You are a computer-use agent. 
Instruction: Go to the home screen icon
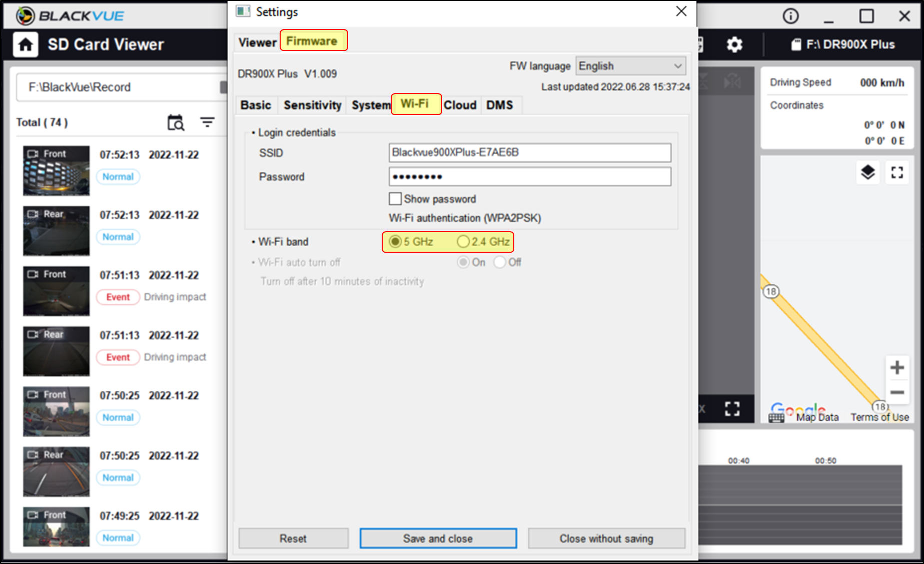coord(26,45)
